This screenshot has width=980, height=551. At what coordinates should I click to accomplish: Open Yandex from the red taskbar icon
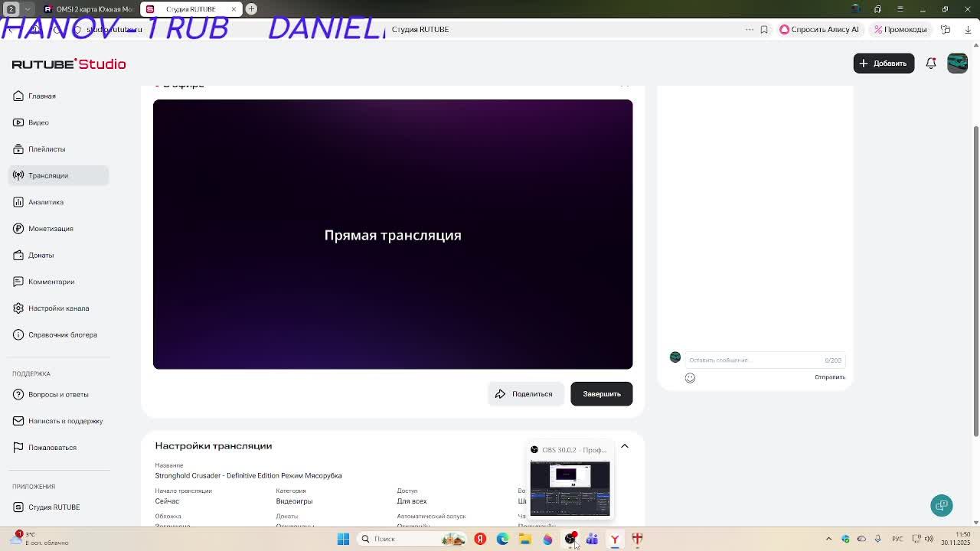click(480, 539)
